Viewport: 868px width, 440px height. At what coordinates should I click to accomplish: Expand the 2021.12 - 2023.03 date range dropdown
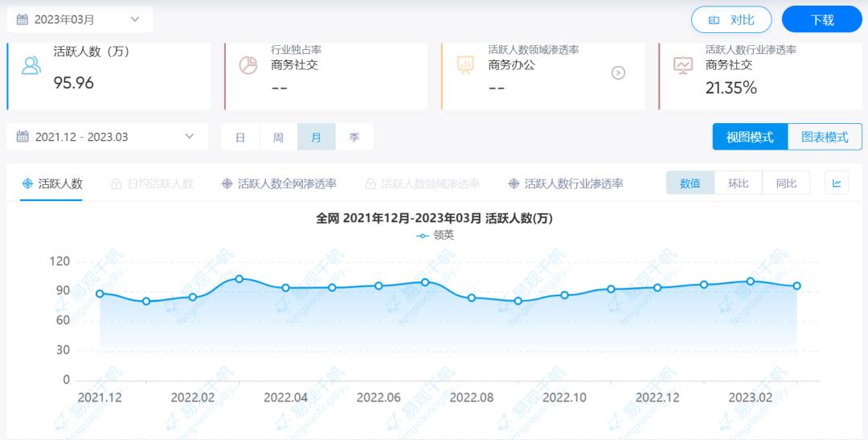point(190,136)
